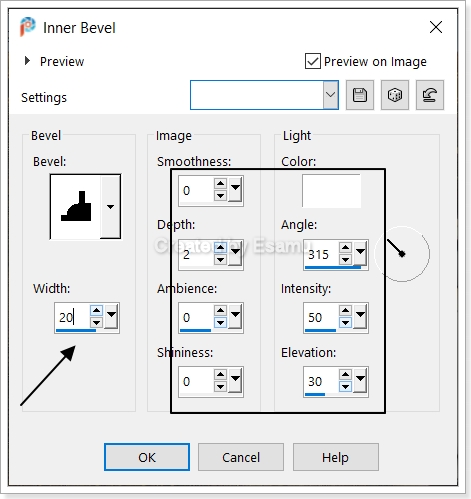This screenshot has width=471, height=499.
Task: Click the Cancel button
Action: [x=241, y=457]
